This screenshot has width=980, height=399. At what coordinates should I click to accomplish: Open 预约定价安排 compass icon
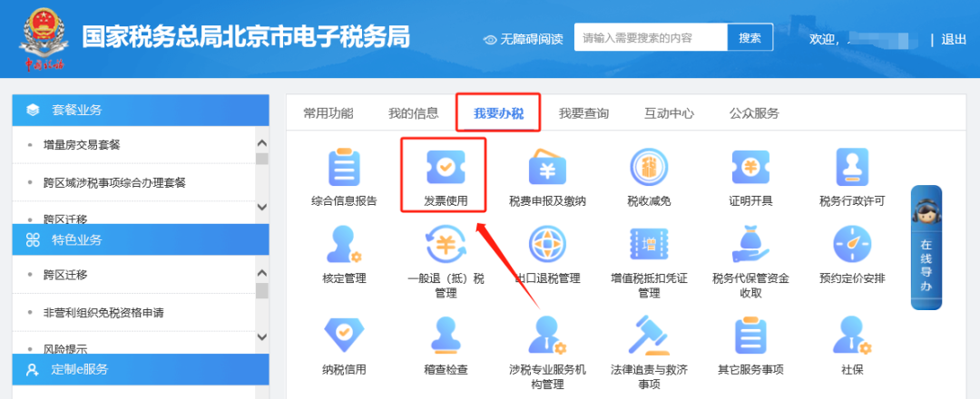[852, 245]
